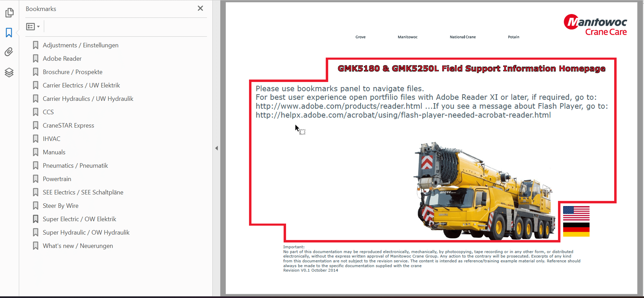Image resolution: width=644 pixels, height=298 pixels.
Task: Go to What's new / Neuerungen bookmark
Action: 78,246
